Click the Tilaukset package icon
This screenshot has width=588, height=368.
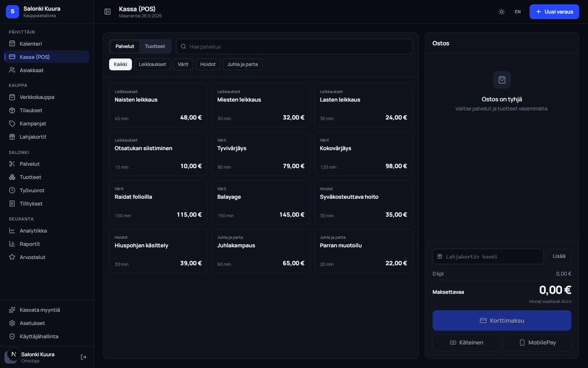point(12,110)
